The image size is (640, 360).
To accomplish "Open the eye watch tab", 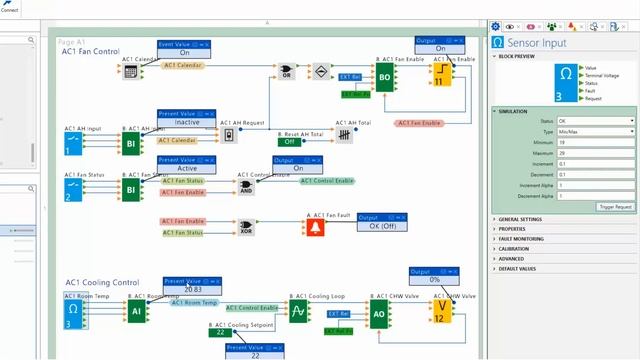I will click(x=509, y=27).
